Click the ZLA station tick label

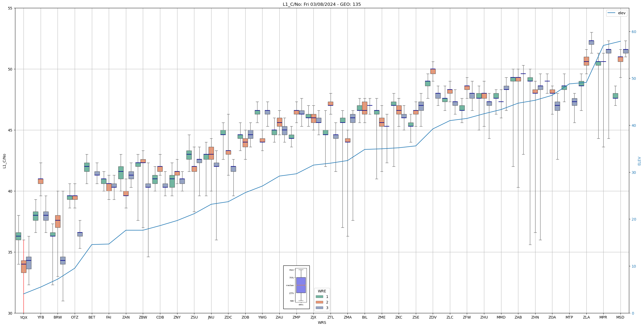[x=586, y=317]
